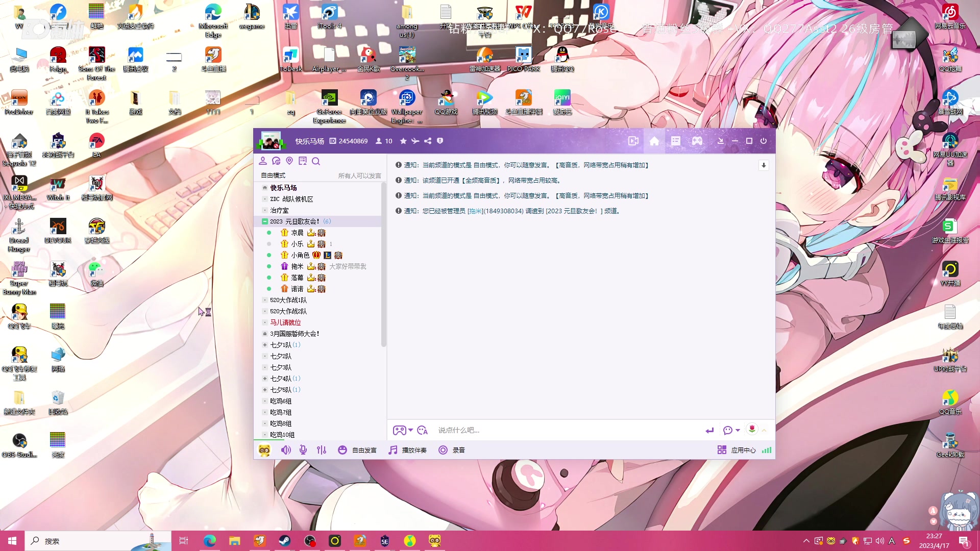Select the locked 3月国服暂师大会 channel
Image resolution: width=980 pixels, height=551 pixels.
pyautogui.click(x=295, y=334)
